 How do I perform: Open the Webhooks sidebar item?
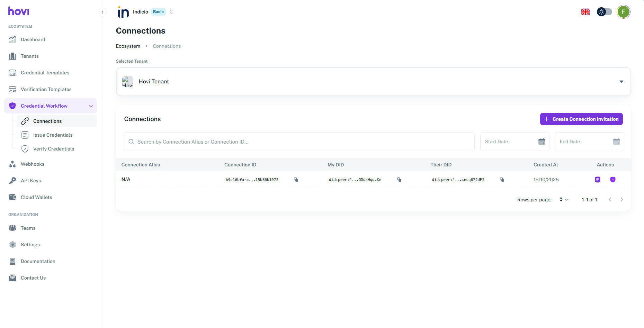pyautogui.click(x=33, y=164)
